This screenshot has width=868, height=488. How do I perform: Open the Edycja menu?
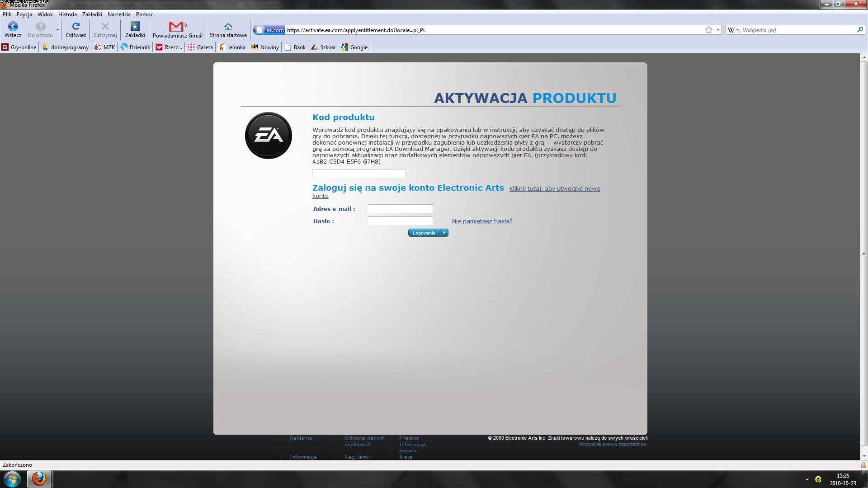click(24, 14)
